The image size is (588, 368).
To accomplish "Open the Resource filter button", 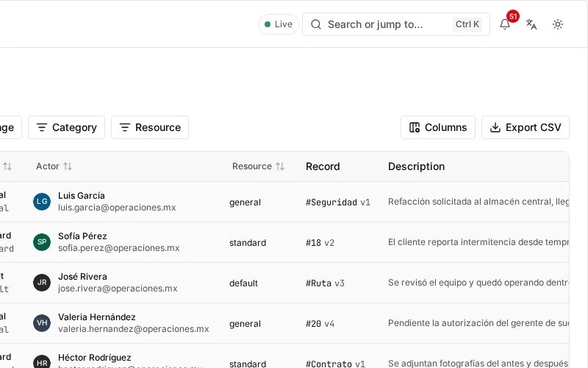I will 150,127.
